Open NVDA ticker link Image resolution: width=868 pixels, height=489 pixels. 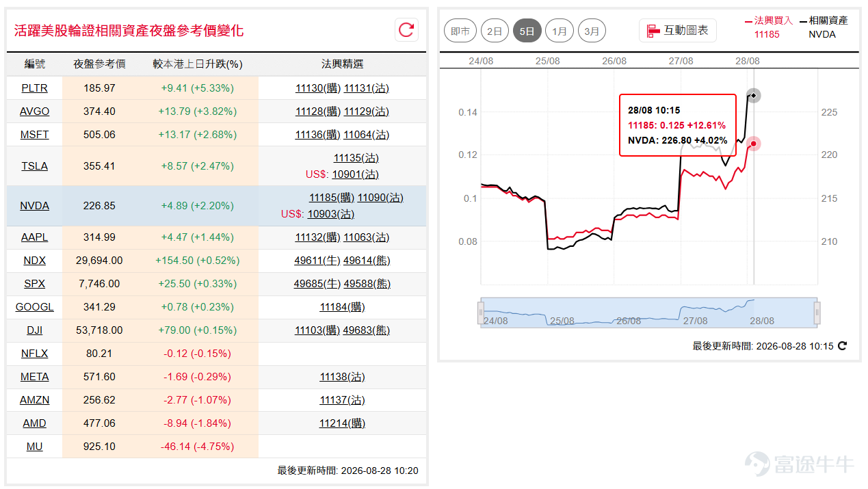click(34, 206)
